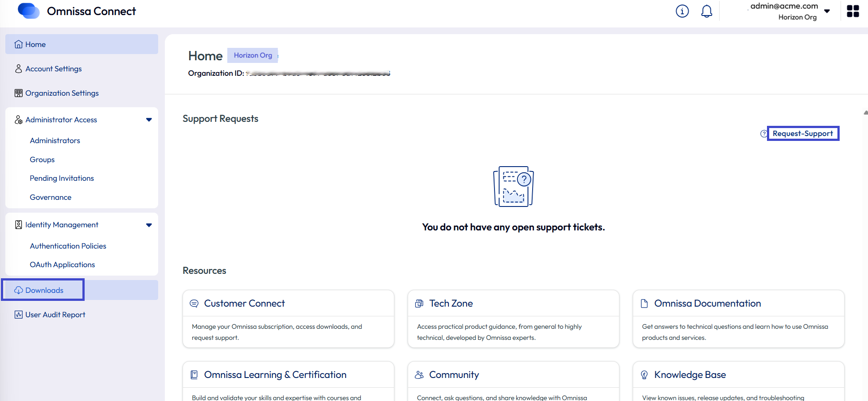Collapse the Administrator Access section
Screen dimensions: 868x401
click(149, 120)
